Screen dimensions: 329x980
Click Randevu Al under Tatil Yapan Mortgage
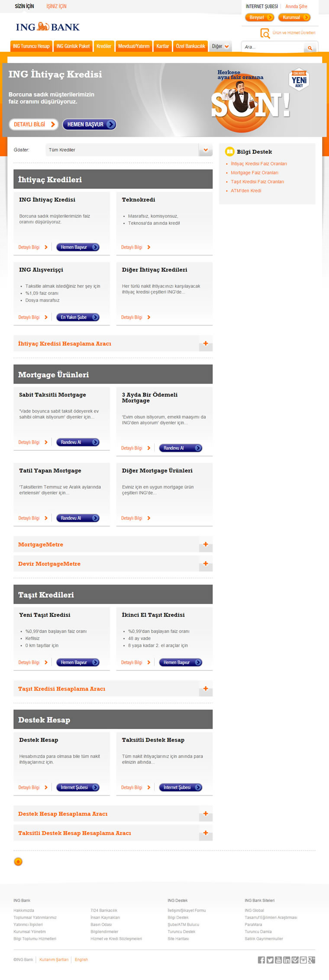78,518
